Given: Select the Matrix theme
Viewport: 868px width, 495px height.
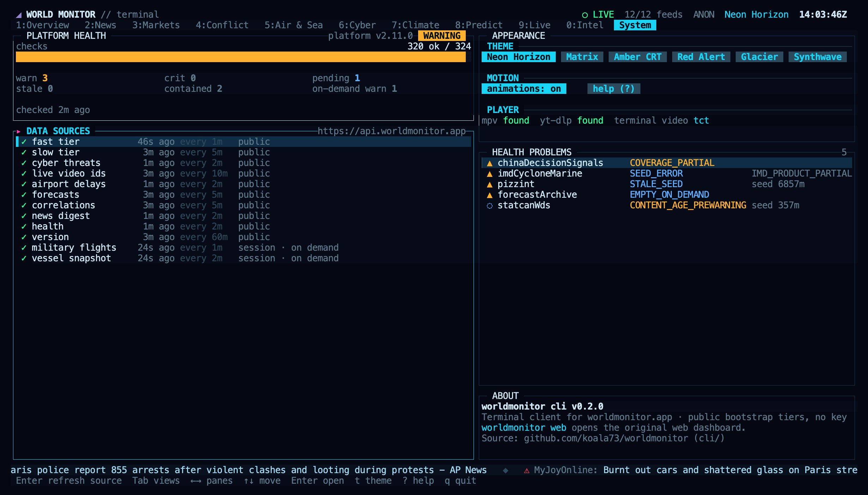Looking at the screenshot, I should [x=582, y=57].
